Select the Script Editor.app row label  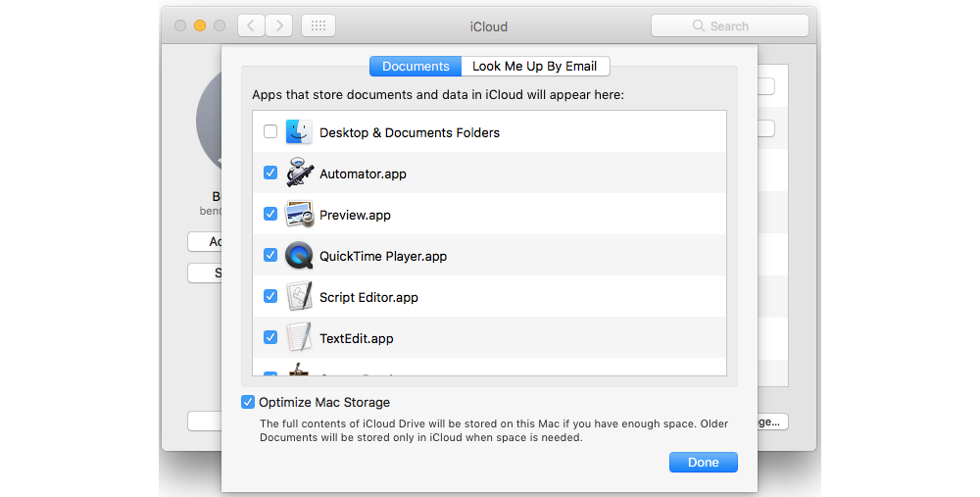pos(368,297)
